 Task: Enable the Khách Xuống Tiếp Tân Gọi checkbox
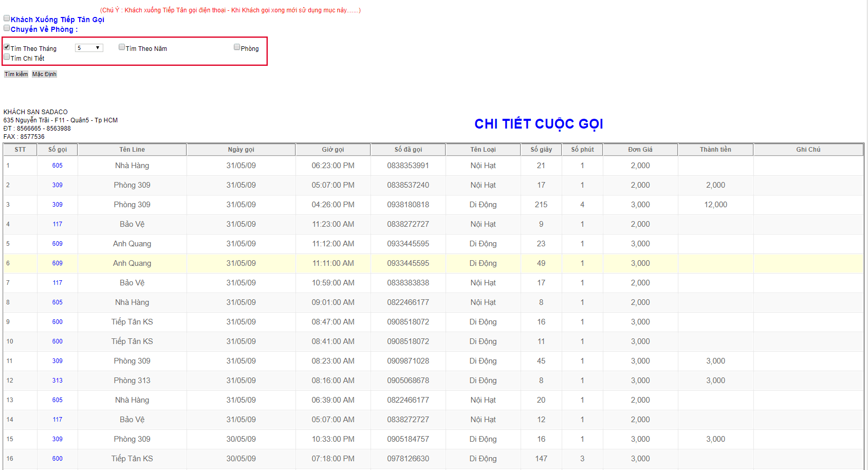(7, 19)
